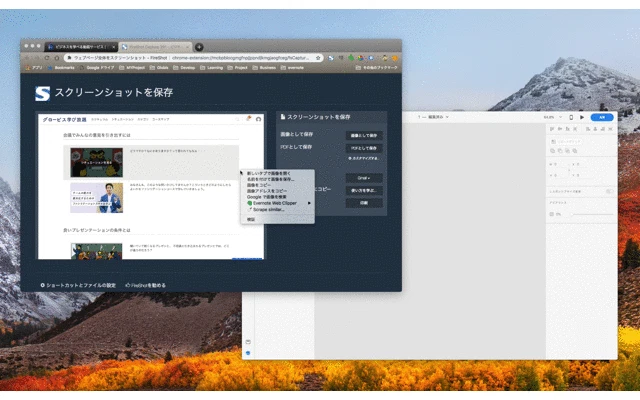Switch to the FireShot Capture tab
This screenshot has width=640, height=400.
155,47
